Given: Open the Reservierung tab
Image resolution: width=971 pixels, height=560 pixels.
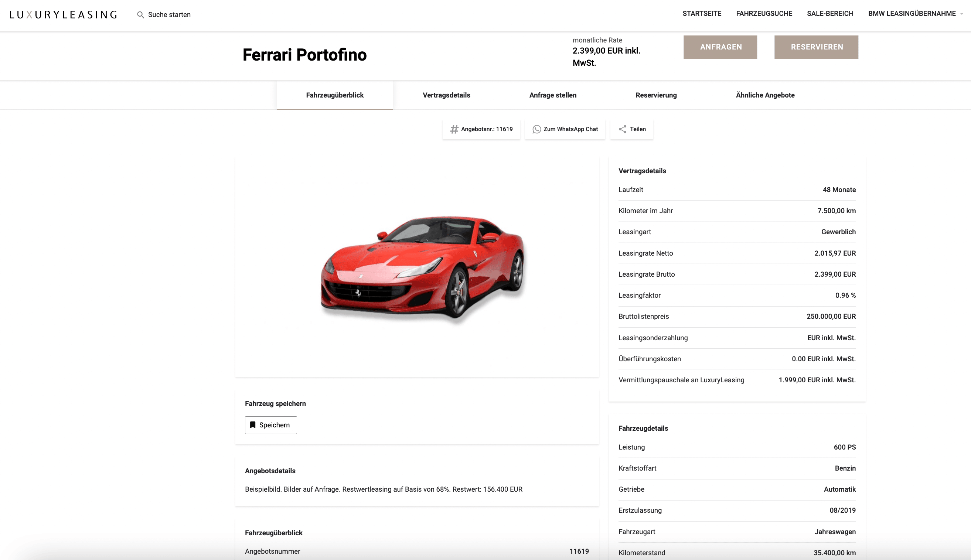Looking at the screenshot, I should (656, 95).
